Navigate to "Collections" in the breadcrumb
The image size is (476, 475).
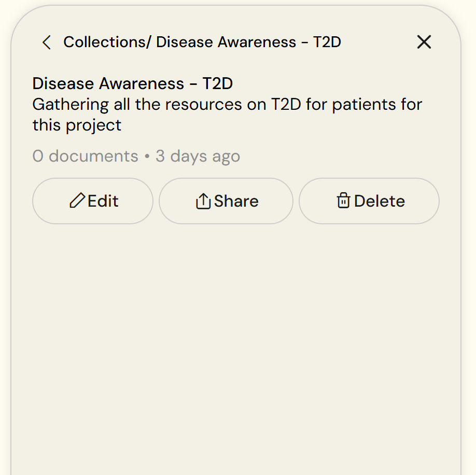tap(105, 42)
